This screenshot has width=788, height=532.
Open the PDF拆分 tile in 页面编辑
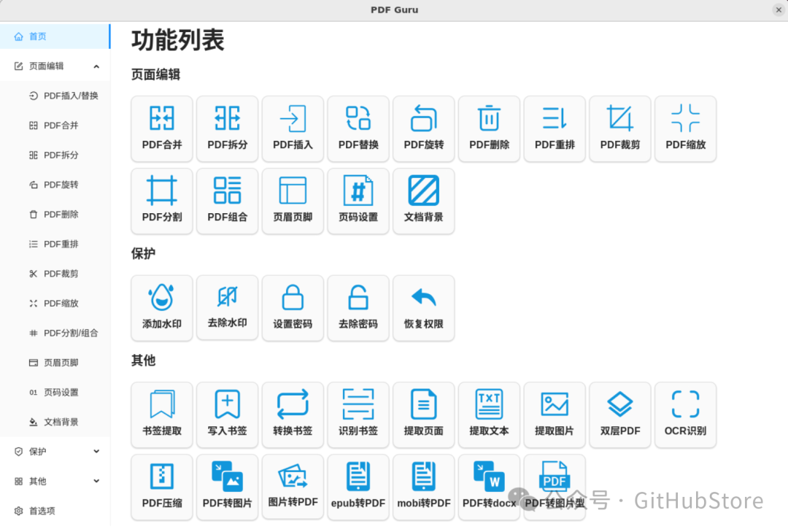[x=227, y=128]
